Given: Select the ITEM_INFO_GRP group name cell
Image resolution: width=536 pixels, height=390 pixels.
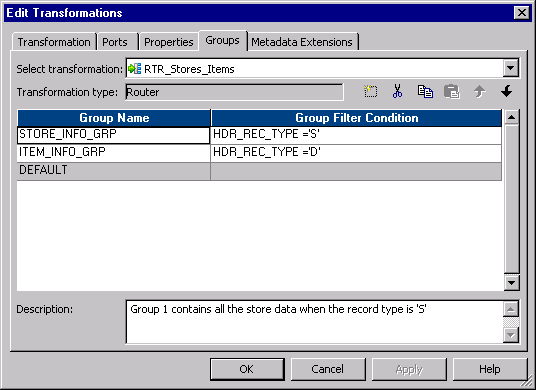Looking at the screenshot, I should pos(113,153).
